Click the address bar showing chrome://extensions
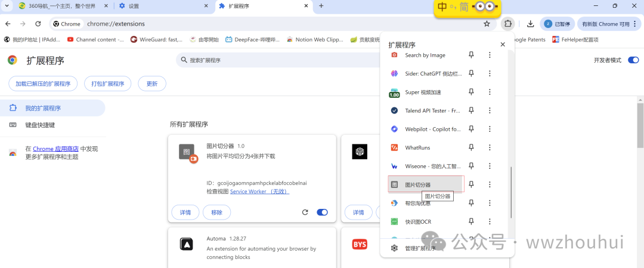This screenshot has height=268, width=644. 271,24
